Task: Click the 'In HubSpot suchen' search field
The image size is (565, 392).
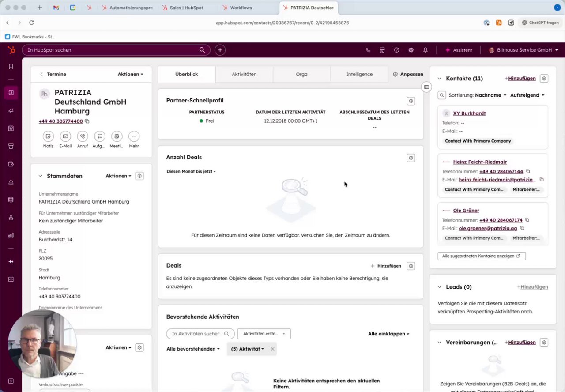Action: (117, 50)
